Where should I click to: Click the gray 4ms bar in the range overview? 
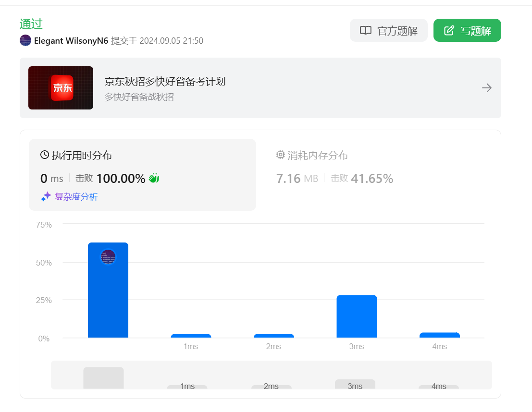coord(439,387)
